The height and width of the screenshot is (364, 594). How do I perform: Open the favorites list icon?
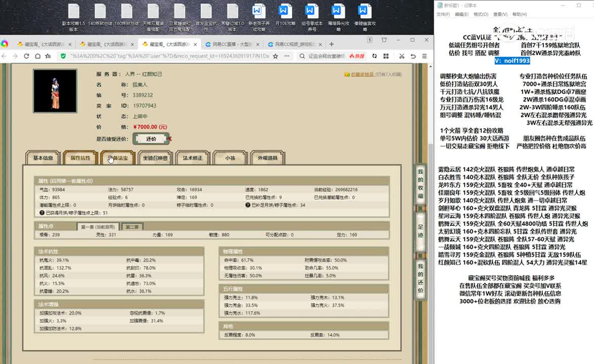click(x=48, y=56)
